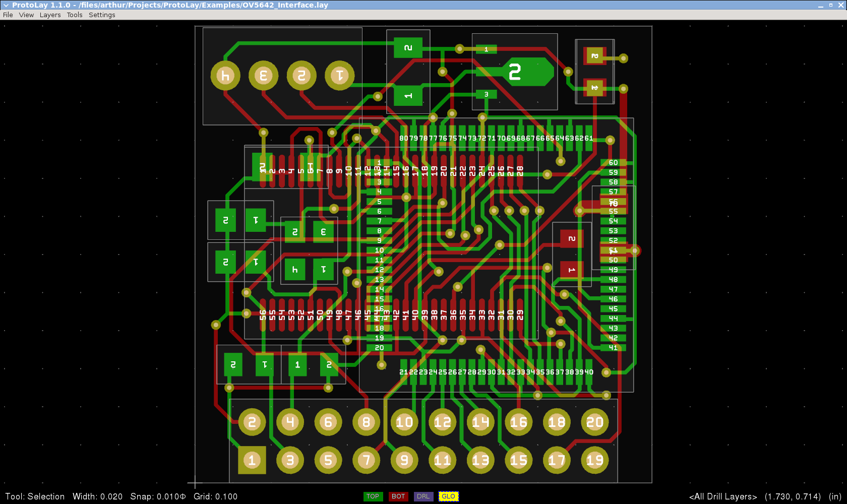Click the Tool: Selection status label
847x504 pixels.
(x=35, y=496)
